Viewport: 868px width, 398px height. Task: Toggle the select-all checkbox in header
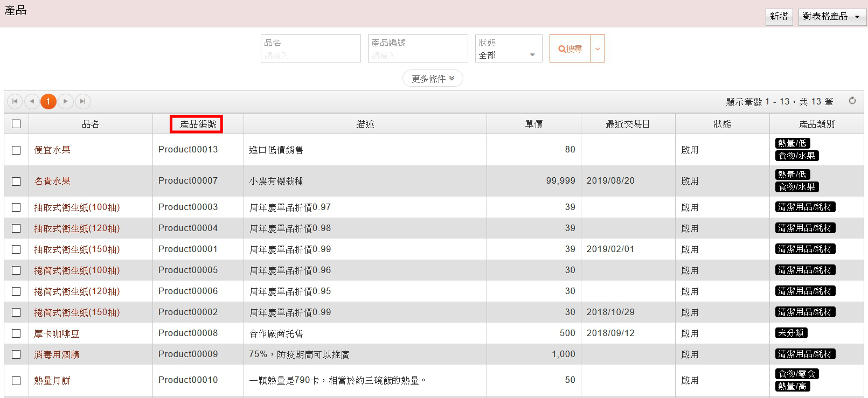pyautogui.click(x=16, y=124)
